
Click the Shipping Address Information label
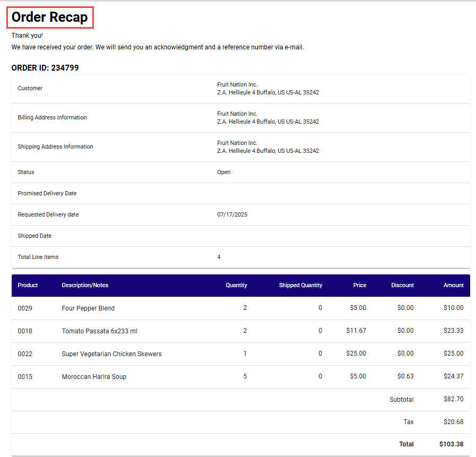point(55,147)
